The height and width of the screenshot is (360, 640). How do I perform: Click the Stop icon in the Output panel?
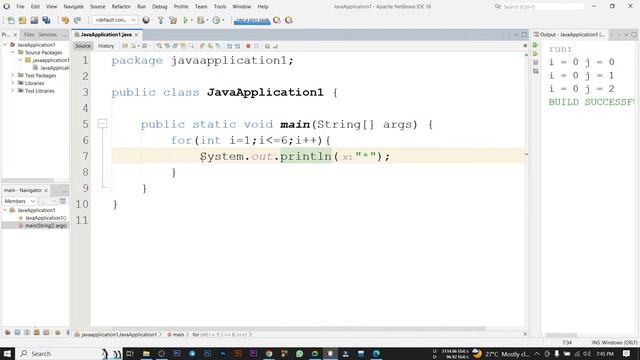[536, 62]
